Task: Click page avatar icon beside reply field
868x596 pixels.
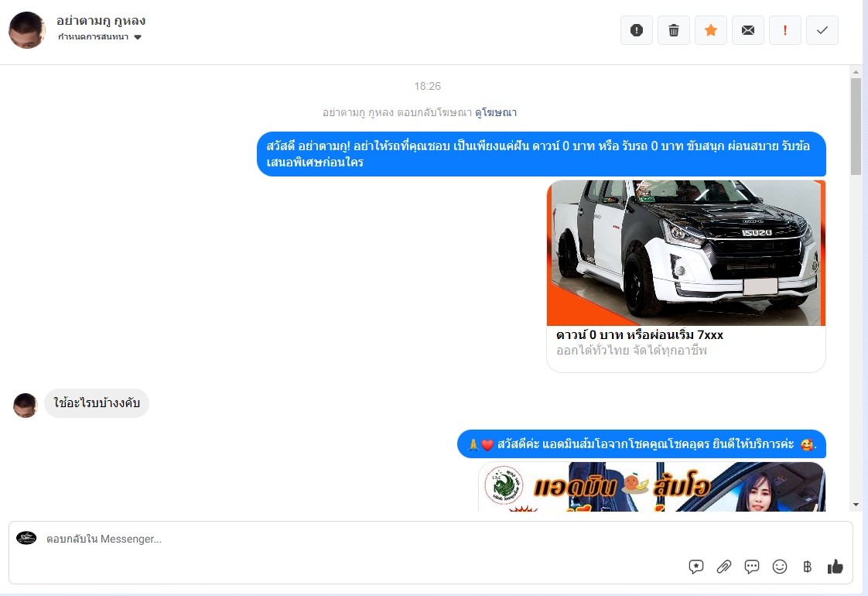Action: [x=26, y=538]
